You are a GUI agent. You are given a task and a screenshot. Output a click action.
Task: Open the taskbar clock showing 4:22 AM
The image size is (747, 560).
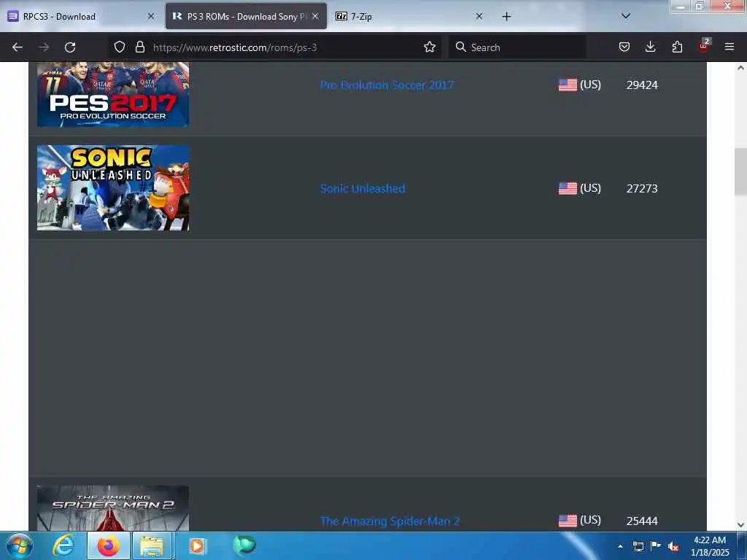710,546
